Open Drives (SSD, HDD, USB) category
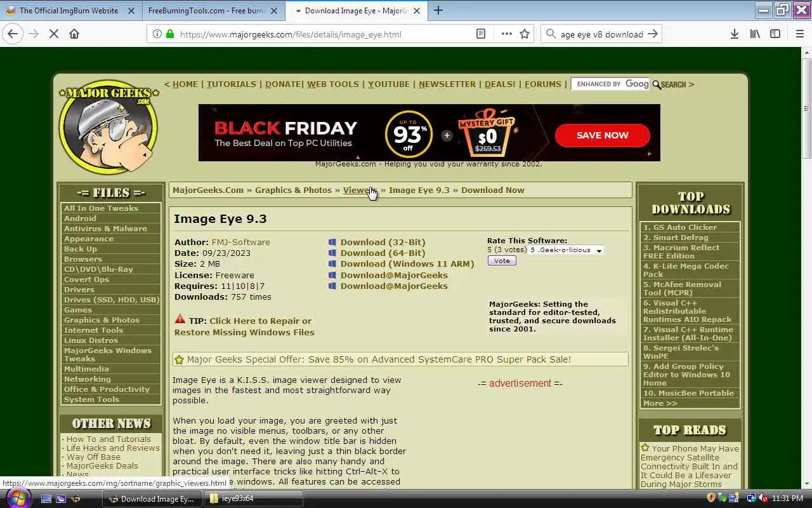 pyautogui.click(x=111, y=300)
